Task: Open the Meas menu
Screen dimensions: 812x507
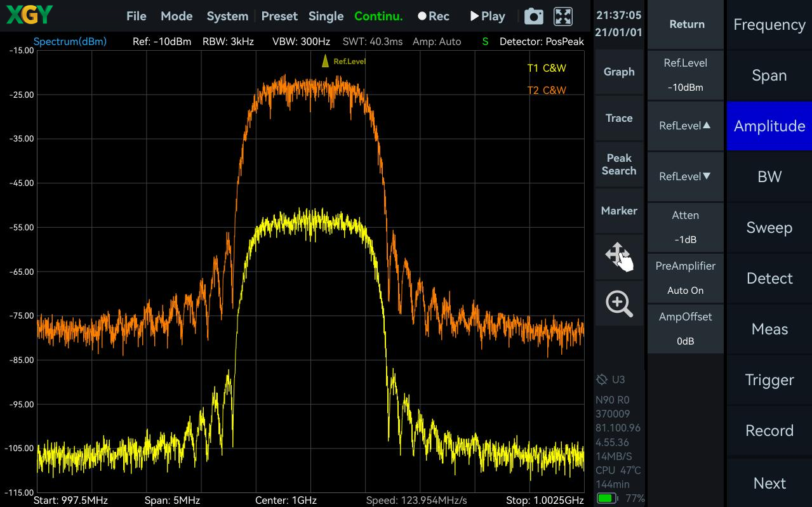Action: click(769, 329)
